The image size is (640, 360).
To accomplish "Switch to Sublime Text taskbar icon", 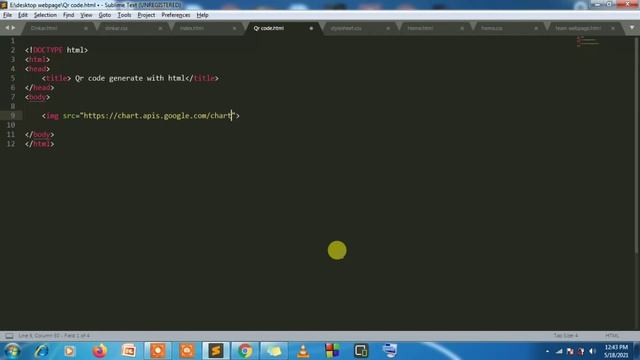I will coord(216,351).
